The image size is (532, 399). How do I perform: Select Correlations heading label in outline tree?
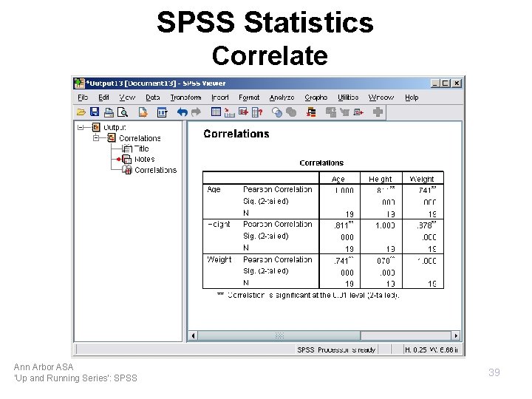140,138
